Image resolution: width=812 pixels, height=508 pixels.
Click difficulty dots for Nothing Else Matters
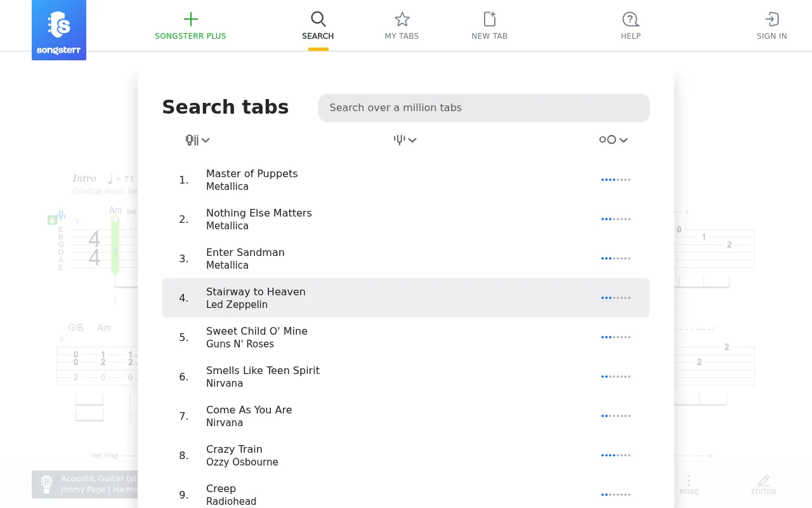point(616,219)
